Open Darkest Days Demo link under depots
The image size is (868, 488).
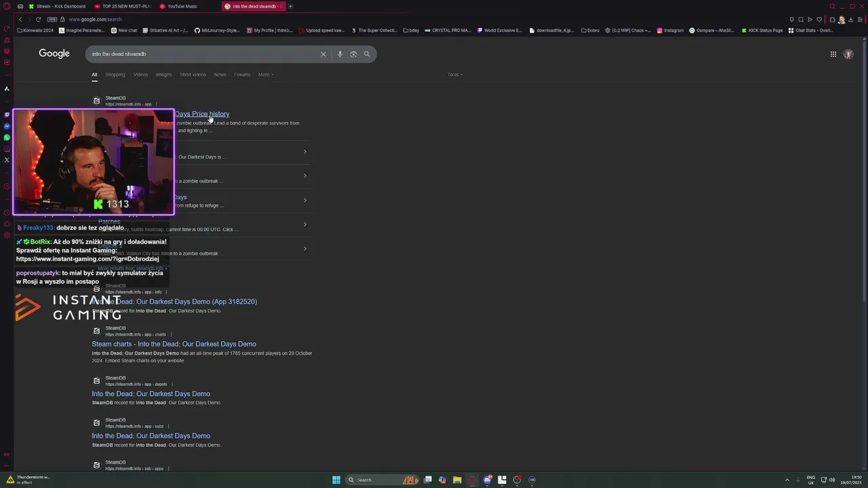(x=151, y=394)
